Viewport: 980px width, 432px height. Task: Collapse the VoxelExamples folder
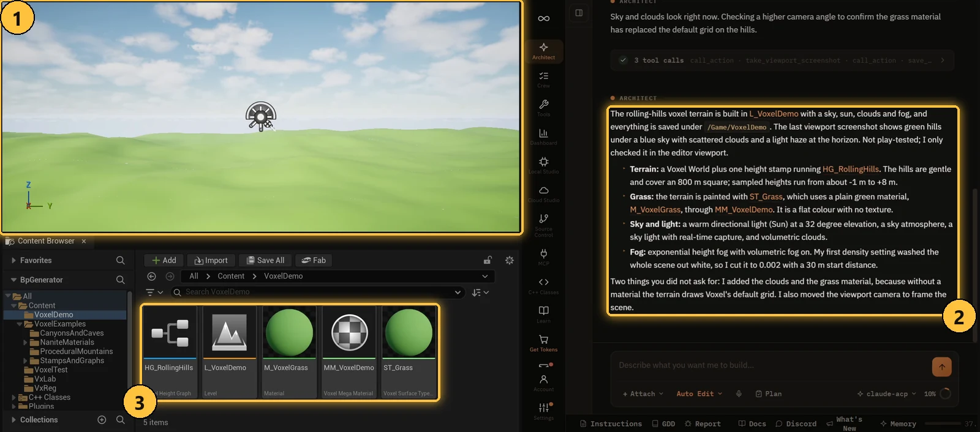[20, 324]
